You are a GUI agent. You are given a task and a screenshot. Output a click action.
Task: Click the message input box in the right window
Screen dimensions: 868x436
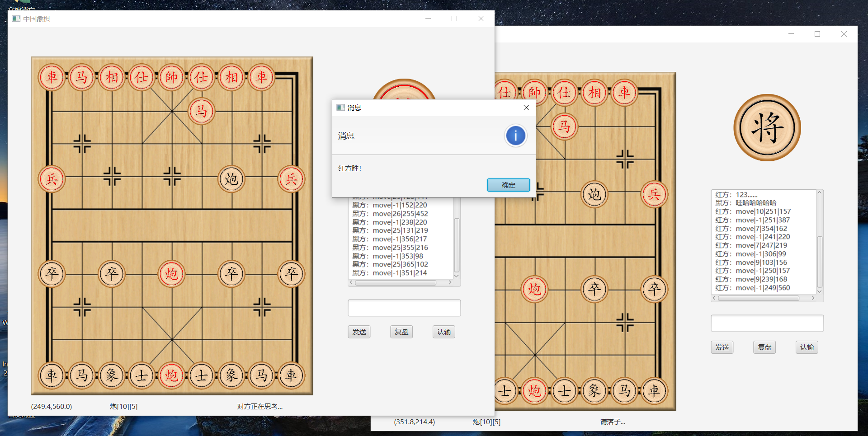coord(767,323)
